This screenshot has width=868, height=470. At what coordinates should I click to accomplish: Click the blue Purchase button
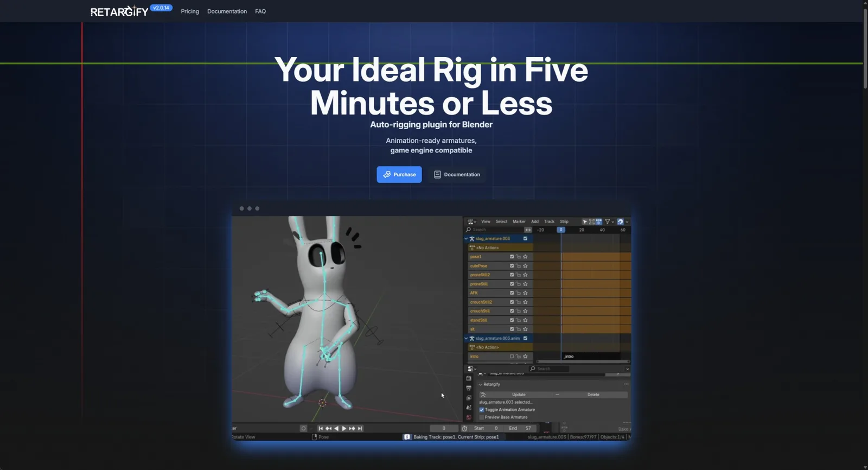click(399, 174)
